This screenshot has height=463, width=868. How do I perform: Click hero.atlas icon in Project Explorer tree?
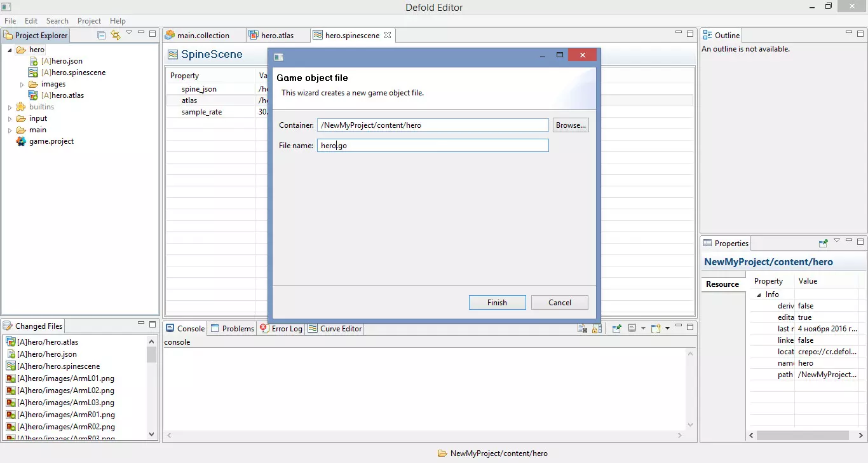pos(34,95)
